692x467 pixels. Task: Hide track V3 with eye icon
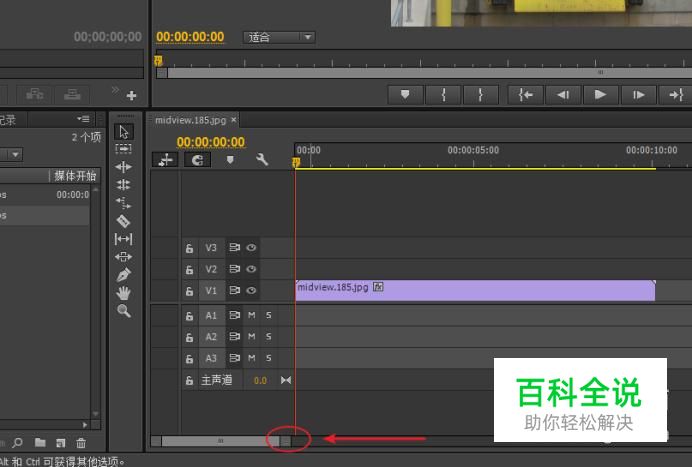pos(251,248)
